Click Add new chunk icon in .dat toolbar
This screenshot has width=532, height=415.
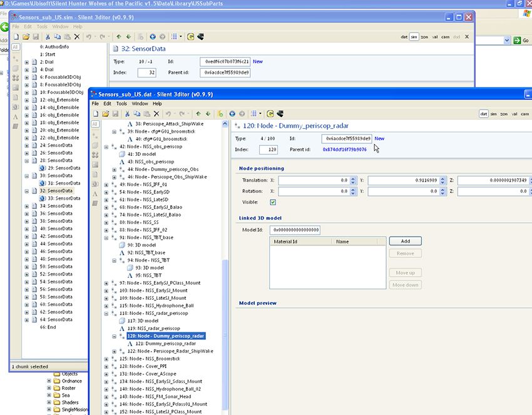click(x=220, y=114)
